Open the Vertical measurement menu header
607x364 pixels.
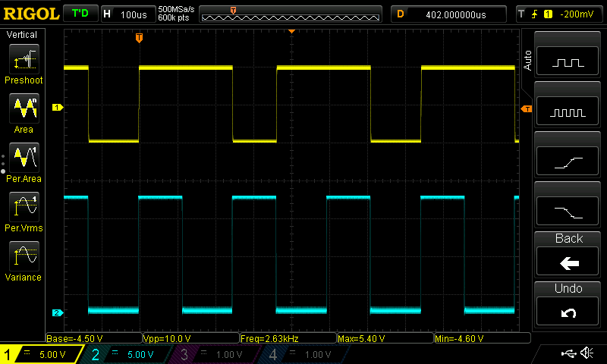point(22,34)
